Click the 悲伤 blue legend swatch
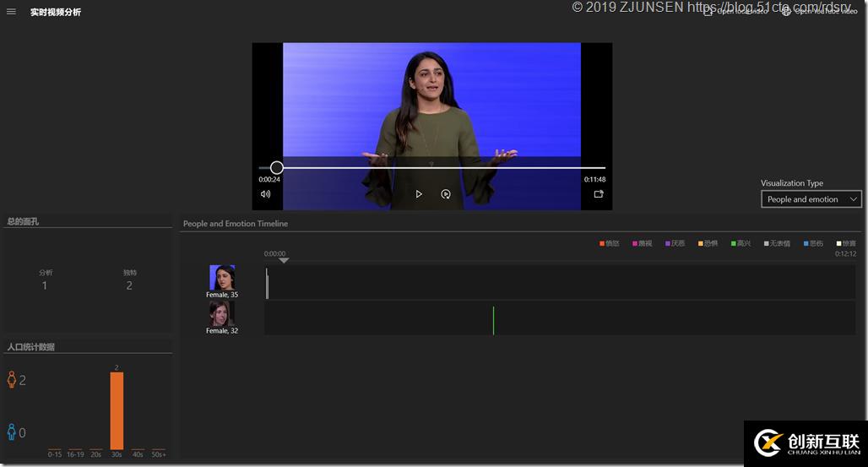The width and height of the screenshot is (868, 467). click(806, 244)
